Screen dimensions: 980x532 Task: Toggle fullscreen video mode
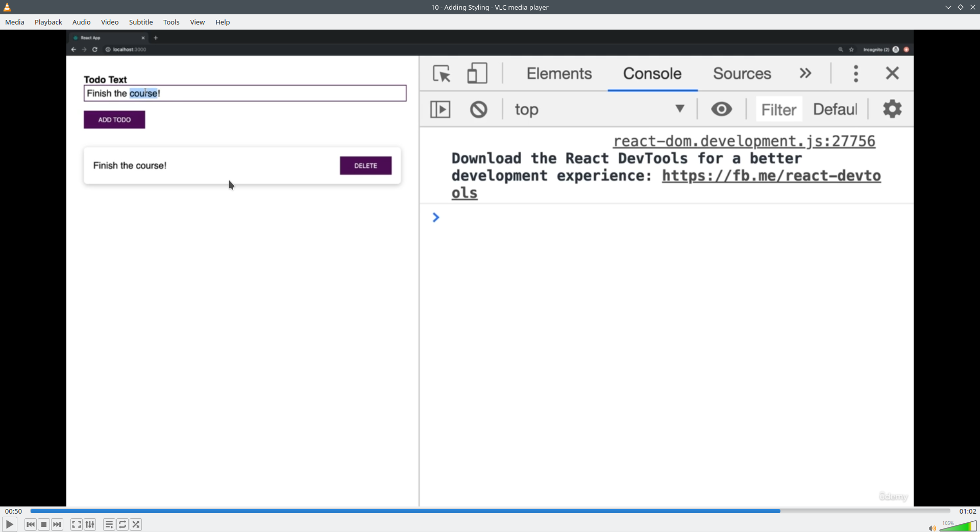tap(76, 524)
